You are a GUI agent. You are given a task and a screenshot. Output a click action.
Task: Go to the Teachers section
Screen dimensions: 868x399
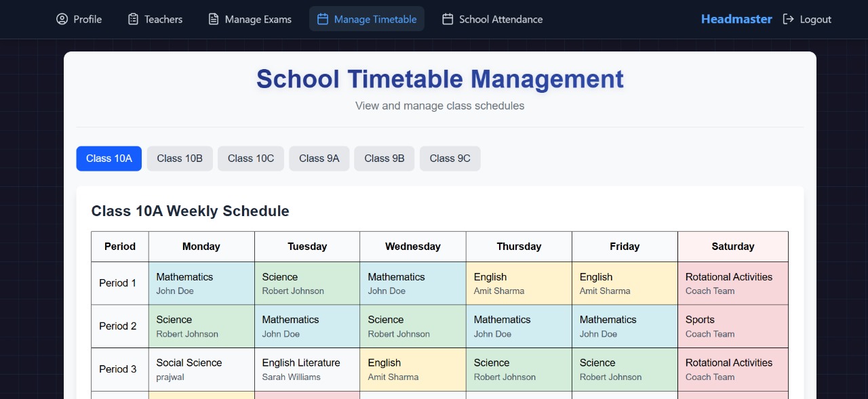pos(163,19)
